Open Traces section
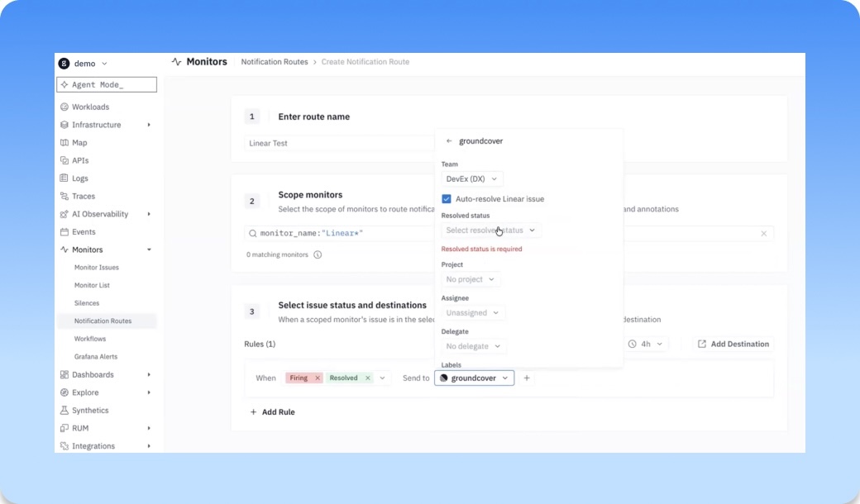This screenshot has width=860, height=504. pyautogui.click(x=84, y=196)
